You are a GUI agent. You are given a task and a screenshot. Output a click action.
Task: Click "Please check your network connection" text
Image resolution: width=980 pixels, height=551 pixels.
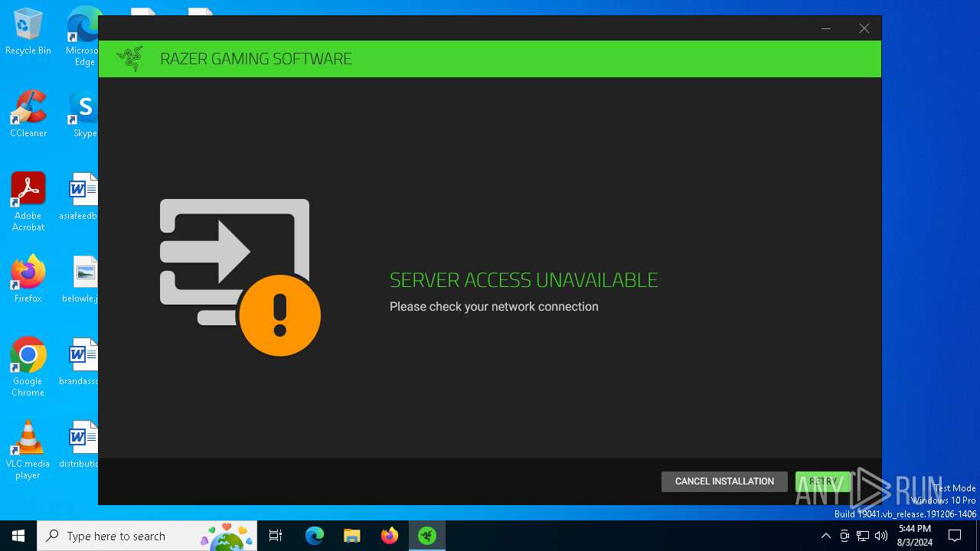tap(494, 307)
